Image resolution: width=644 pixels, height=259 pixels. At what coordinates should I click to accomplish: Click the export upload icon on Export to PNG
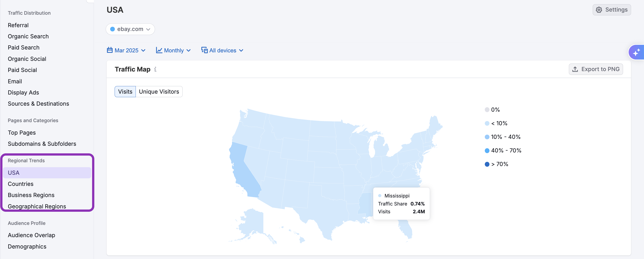[x=576, y=69]
